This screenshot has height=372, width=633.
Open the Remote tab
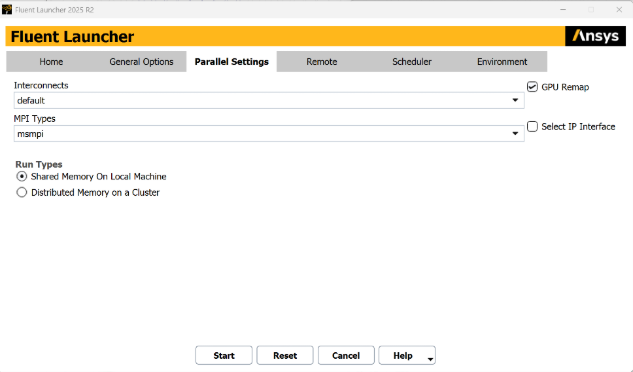click(x=322, y=62)
